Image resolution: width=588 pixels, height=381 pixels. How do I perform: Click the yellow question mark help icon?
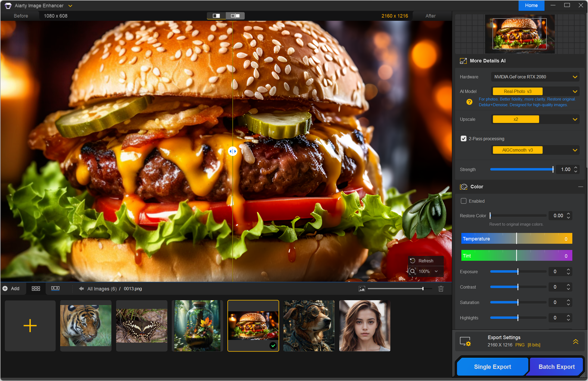point(469,102)
